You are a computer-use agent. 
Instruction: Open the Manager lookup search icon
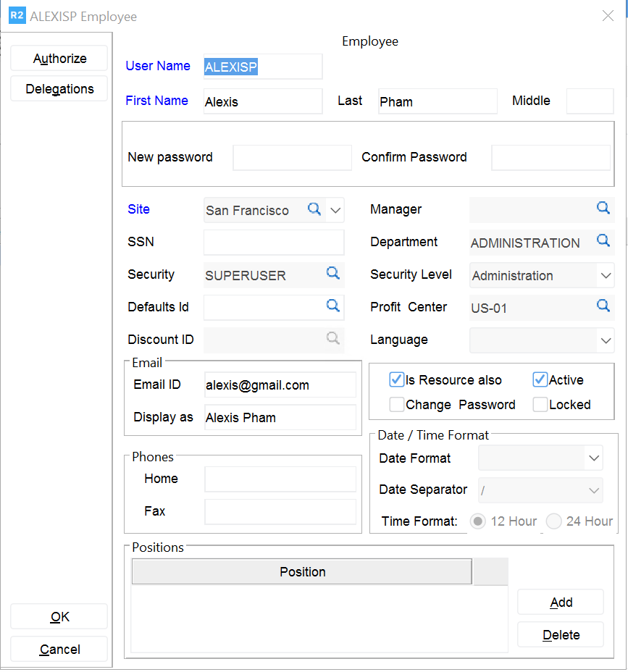[603, 209]
